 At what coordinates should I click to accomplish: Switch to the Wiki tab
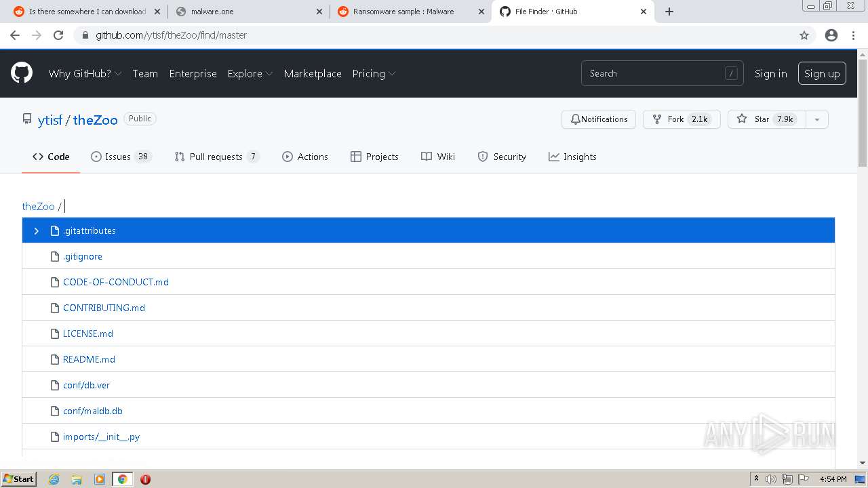(438, 157)
